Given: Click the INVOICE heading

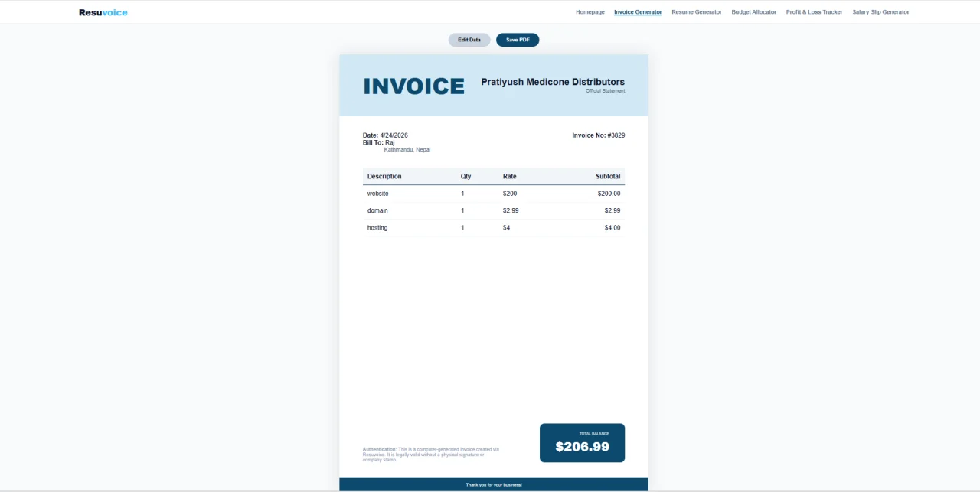Looking at the screenshot, I should tap(414, 86).
